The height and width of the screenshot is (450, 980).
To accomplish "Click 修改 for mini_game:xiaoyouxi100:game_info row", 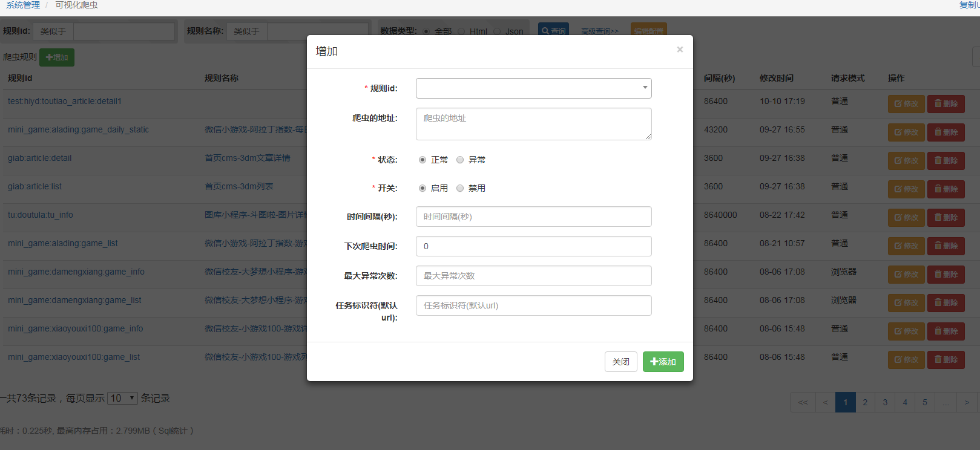I will [x=906, y=331].
